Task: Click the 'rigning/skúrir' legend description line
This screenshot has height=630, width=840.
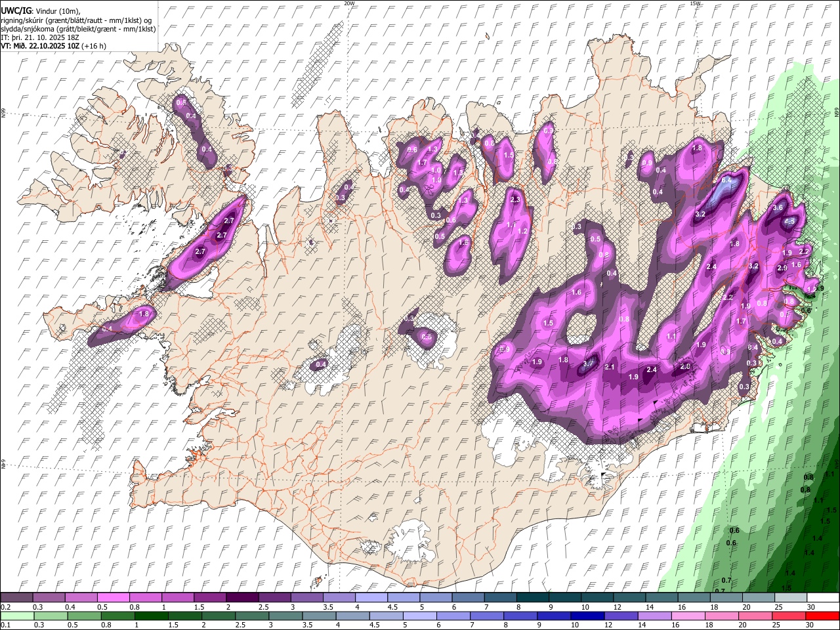Action: 76,20
